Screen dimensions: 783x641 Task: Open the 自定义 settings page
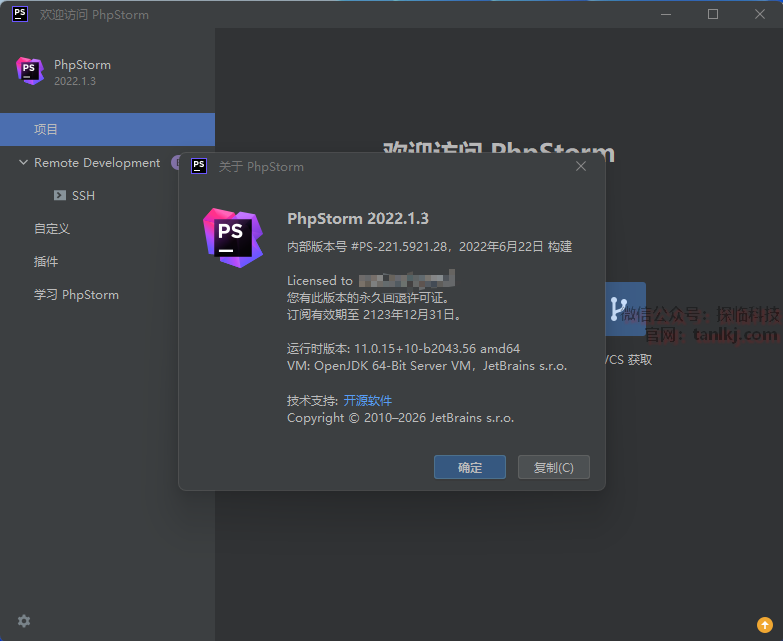point(52,229)
